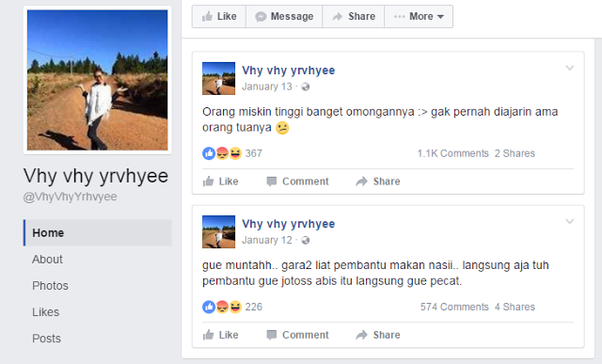Like the January 12 post

tap(221, 335)
